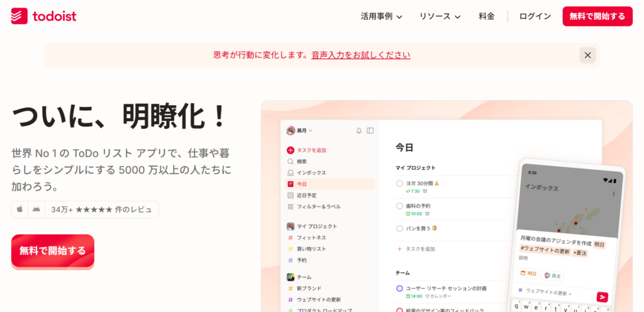This screenshot has width=644, height=312.
Task: Click the マイ プロジェクト section heading in main list
Action: click(x=416, y=168)
